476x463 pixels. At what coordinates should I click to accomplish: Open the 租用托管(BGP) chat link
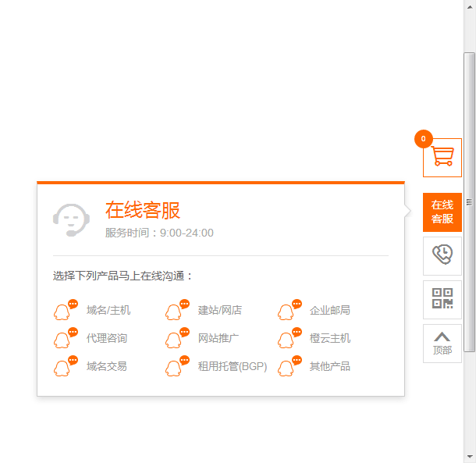point(233,366)
